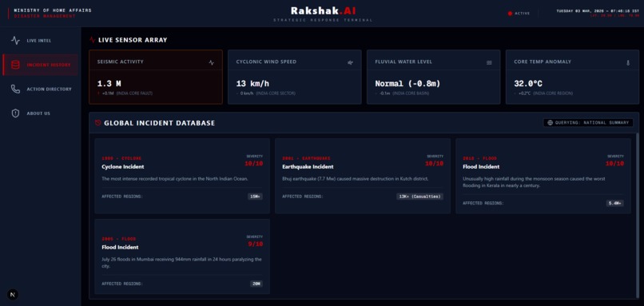This screenshot has height=306, width=644.
Task: Click the Normal (-0.8m) water level value
Action: [407, 83]
